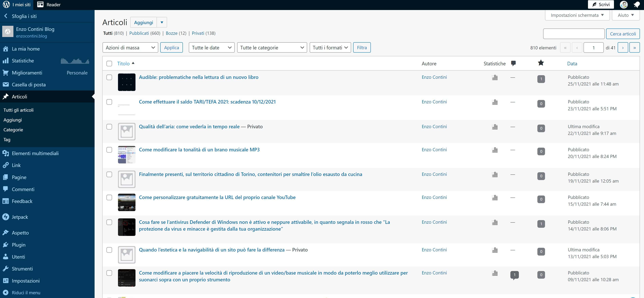Image resolution: width=644 pixels, height=298 pixels.
Task: Open Impostazioni schermata panel
Action: pos(577,15)
